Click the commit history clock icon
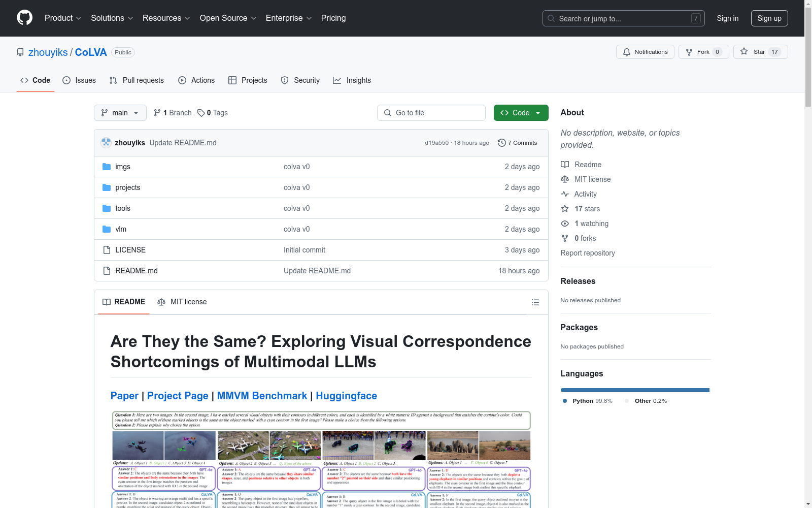Screen dimensions: 812x508 point(501,143)
